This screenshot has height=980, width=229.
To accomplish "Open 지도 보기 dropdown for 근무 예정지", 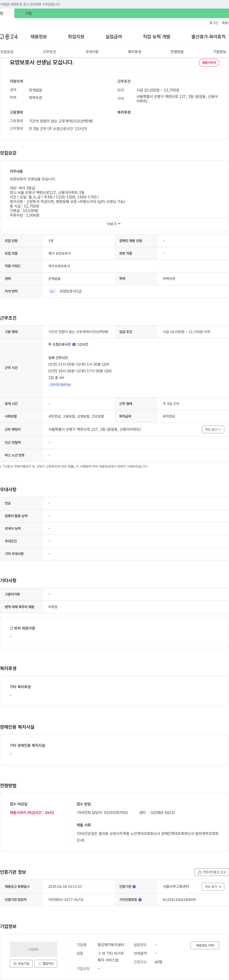I will point(213,429).
